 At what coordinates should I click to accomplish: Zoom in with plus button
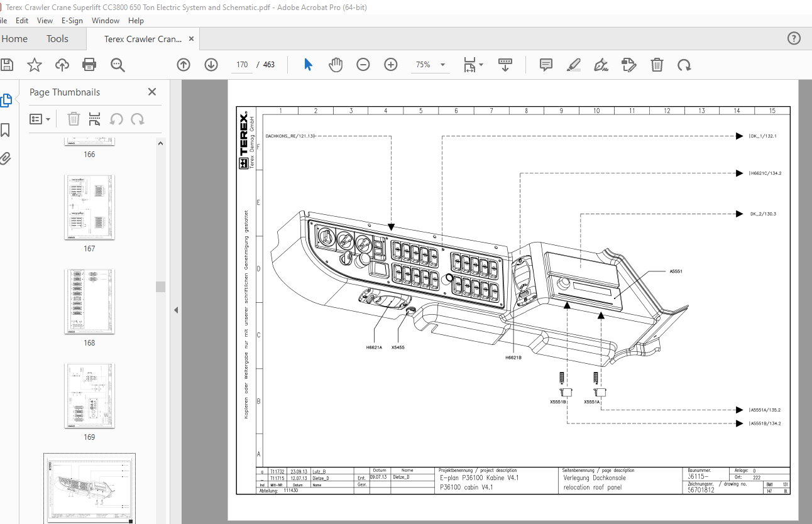tap(391, 65)
